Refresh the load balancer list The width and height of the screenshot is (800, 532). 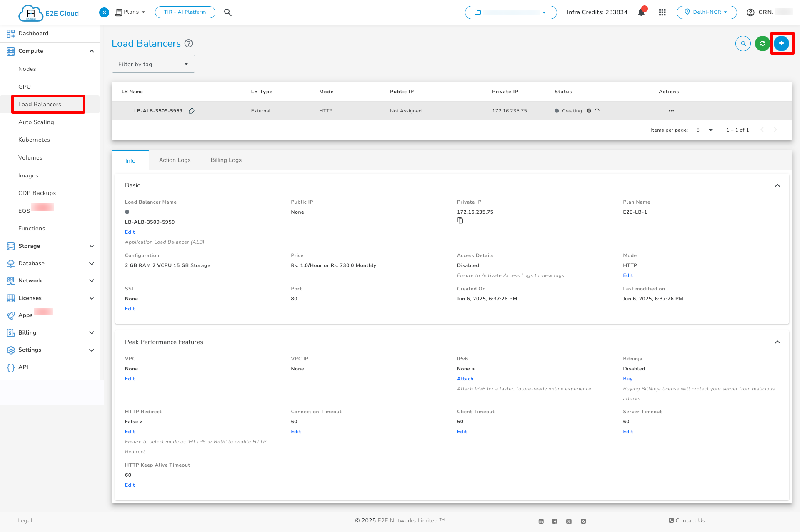tap(762, 43)
